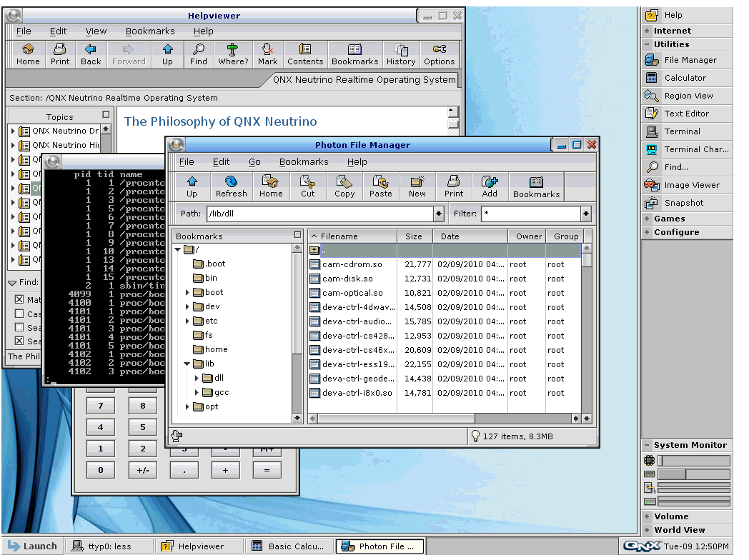The image size is (749, 560).
Task: Launch Snapshot utility from shelf
Action: pos(686,203)
